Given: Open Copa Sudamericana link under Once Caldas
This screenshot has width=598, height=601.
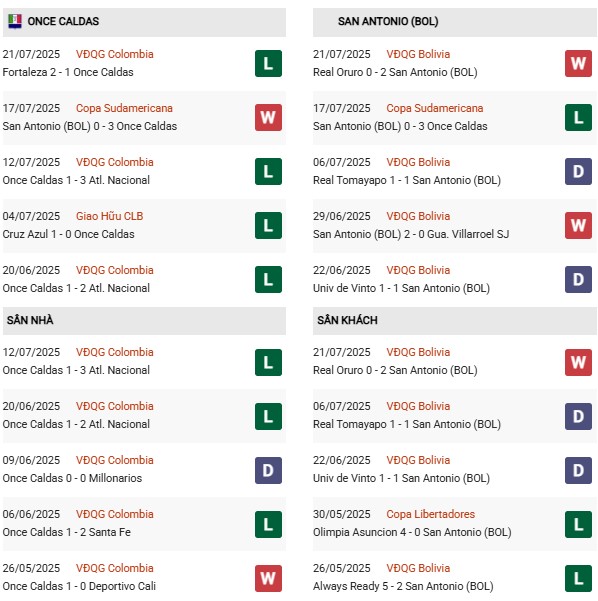Looking at the screenshot, I should click(124, 108).
